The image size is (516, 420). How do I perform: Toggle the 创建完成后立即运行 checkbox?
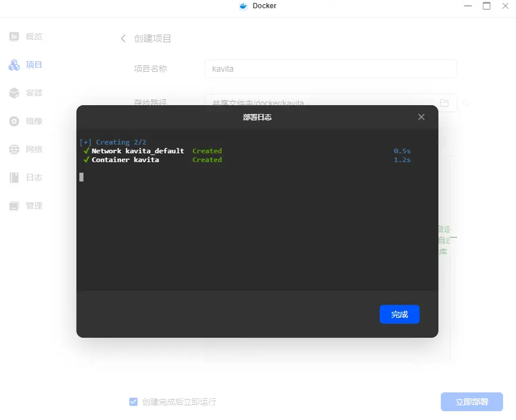point(133,402)
